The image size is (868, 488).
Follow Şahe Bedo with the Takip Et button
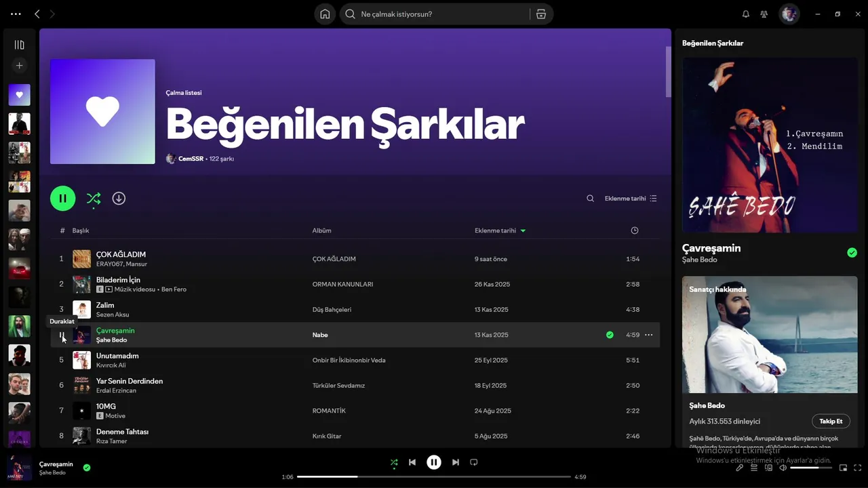pos(831,421)
